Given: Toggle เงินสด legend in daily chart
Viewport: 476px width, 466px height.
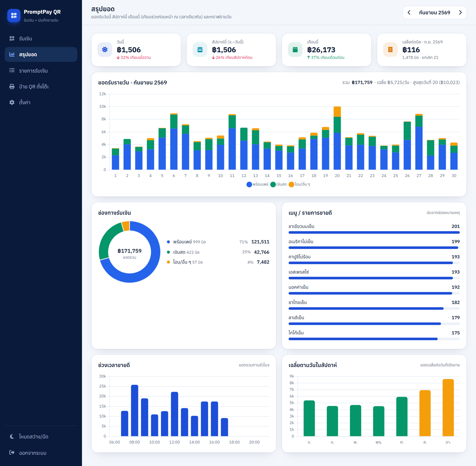Looking at the screenshot, I should 279,184.
